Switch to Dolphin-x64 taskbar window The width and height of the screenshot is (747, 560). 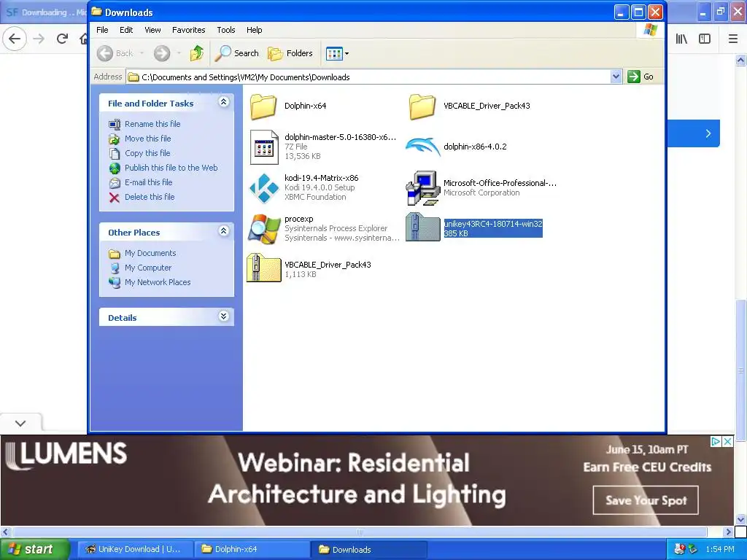pyautogui.click(x=252, y=550)
